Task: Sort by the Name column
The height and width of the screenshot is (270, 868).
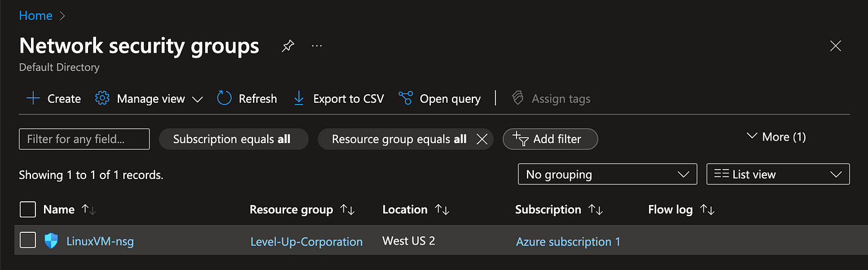Action: (x=69, y=210)
